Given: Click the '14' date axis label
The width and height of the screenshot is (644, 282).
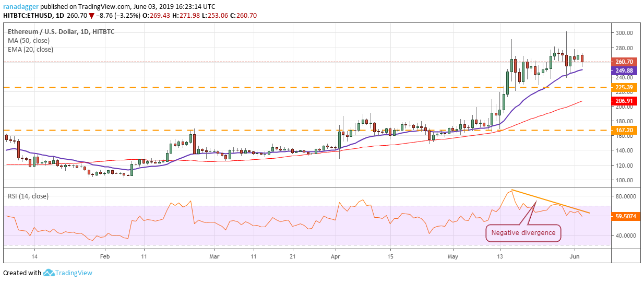Looking at the screenshot, I should point(34,257).
